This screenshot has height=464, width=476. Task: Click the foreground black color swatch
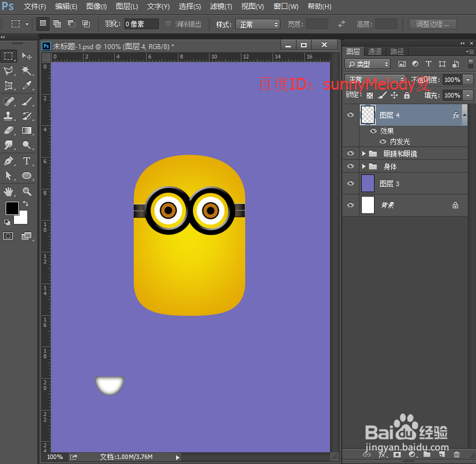[x=12, y=208]
